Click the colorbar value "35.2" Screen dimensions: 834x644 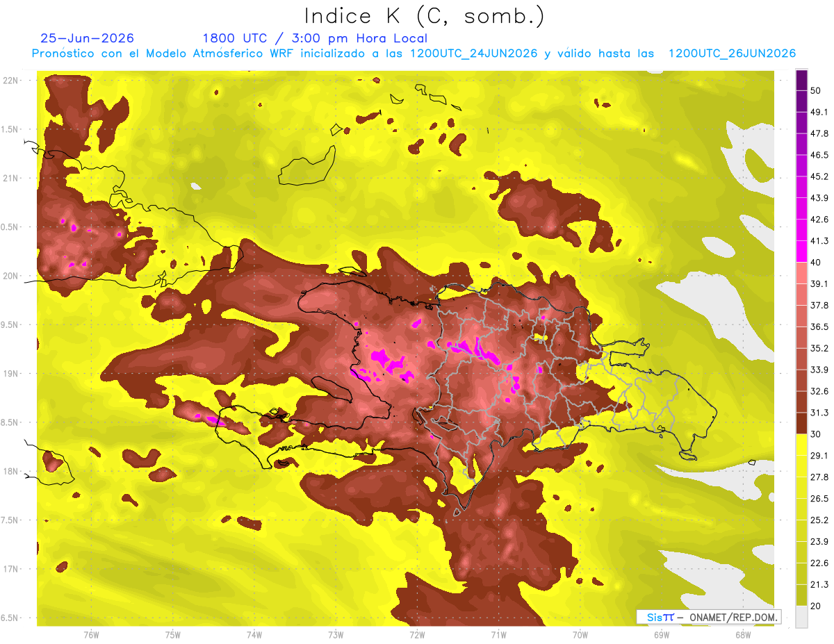[x=819, y=348]
